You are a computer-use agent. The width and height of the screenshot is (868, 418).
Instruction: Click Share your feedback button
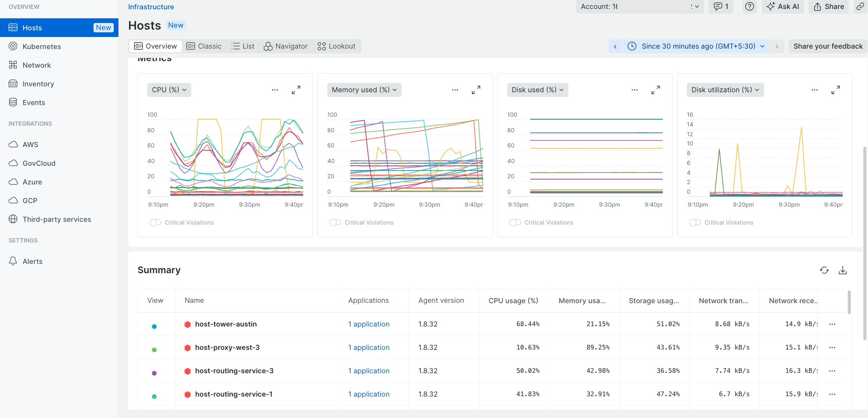coord(828,46)
